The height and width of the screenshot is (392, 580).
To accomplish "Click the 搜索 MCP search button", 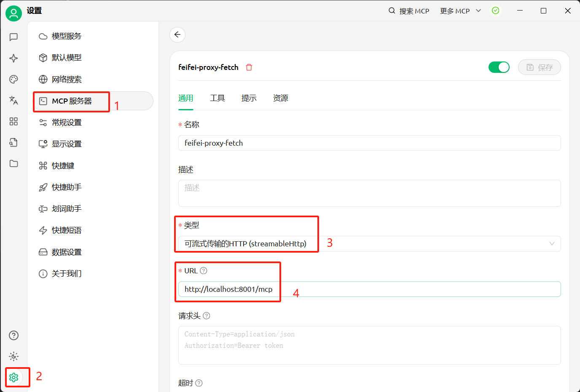I will click(408, 11).
